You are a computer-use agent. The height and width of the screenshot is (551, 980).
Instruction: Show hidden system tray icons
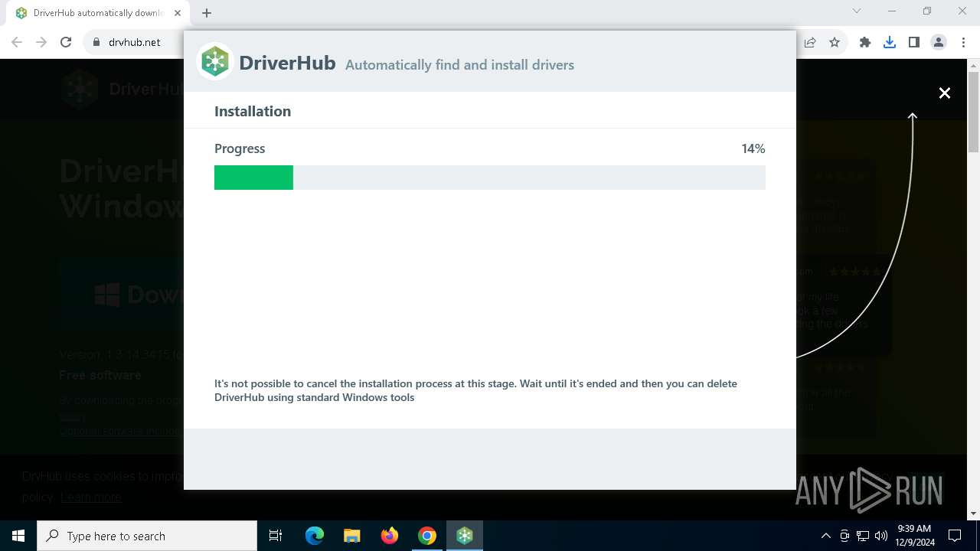(825, 536)
